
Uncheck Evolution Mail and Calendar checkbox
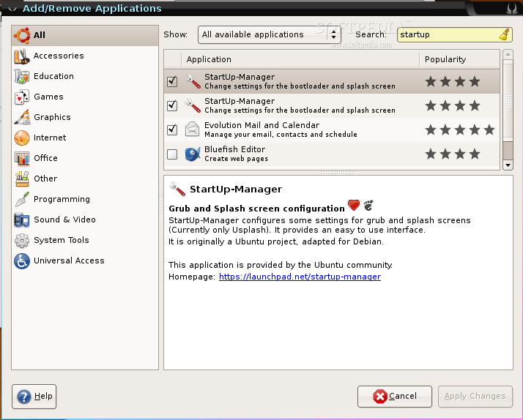[172, 130]
